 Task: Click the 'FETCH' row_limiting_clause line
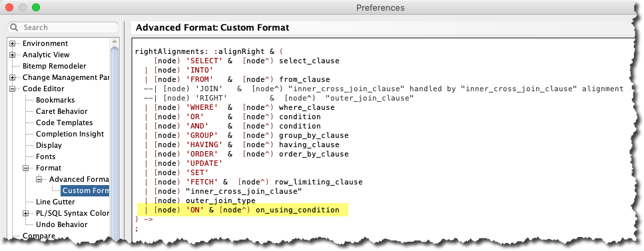tap(254, 182)
